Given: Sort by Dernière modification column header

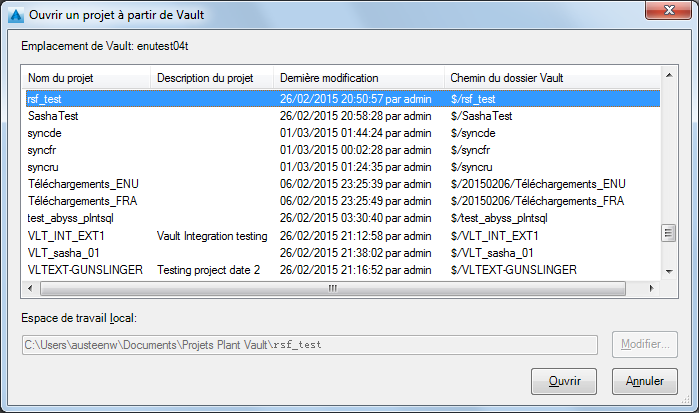Looking at the screenshot, I should point(358,77).
